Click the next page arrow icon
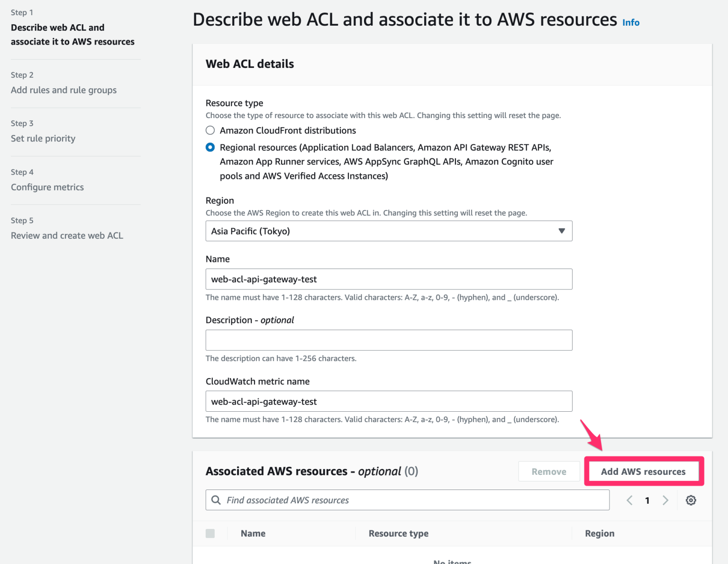 pyautogui.click(x=665, y=500)
